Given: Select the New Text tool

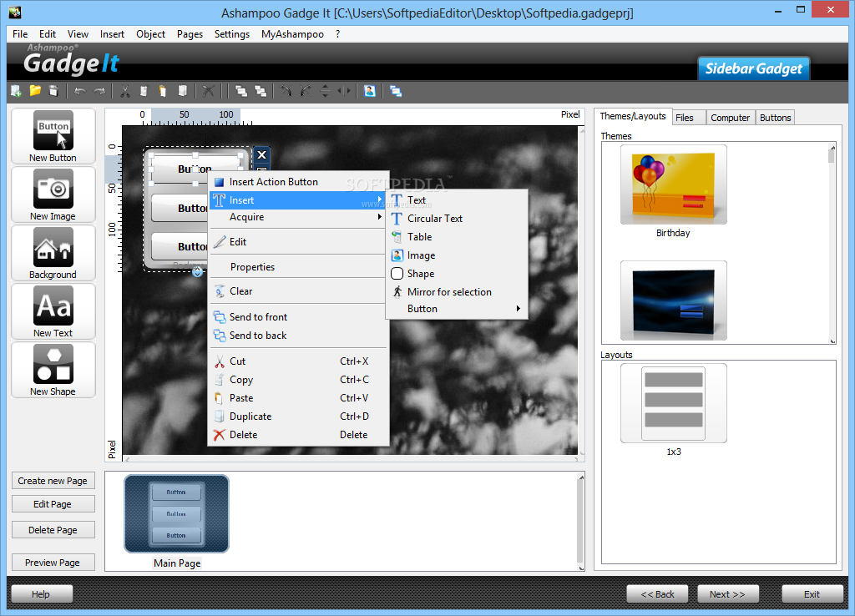Looking at the screenshot, I should [x=53, y=311].
